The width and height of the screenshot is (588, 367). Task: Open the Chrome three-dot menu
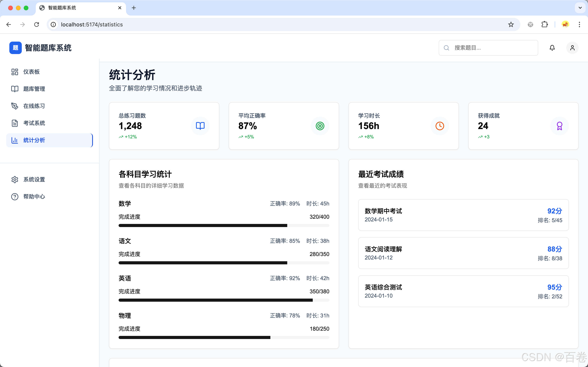click(x=579, y=24)
